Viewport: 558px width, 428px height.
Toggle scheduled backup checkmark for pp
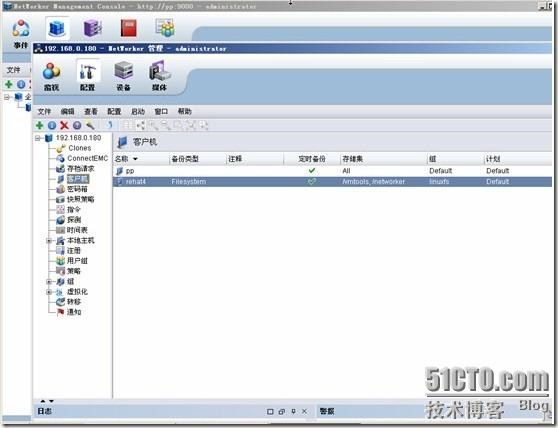[312, 171]
